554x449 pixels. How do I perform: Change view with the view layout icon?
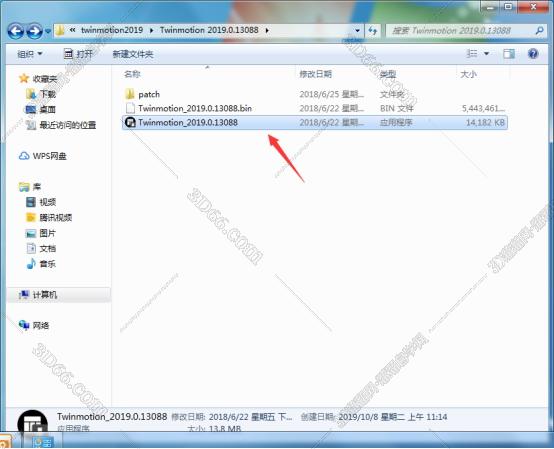[472, 54]
